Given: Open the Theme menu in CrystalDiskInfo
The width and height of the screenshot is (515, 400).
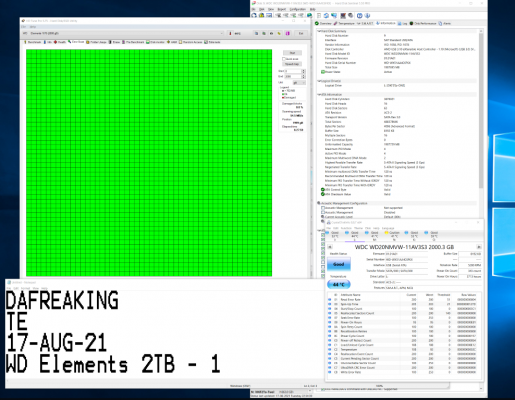Looking at the screenshot, I should click(x=358, y=228).
